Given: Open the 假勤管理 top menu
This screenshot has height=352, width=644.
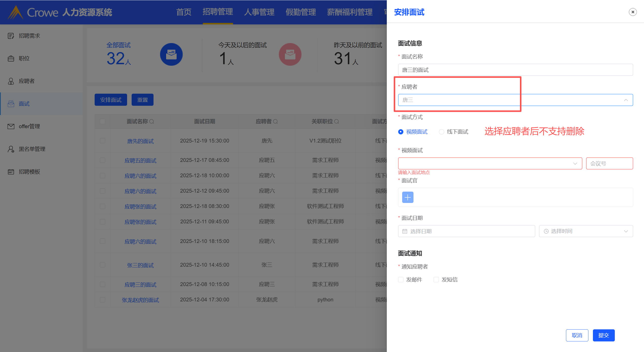Looking at the screenshot, I should (300, 12).
